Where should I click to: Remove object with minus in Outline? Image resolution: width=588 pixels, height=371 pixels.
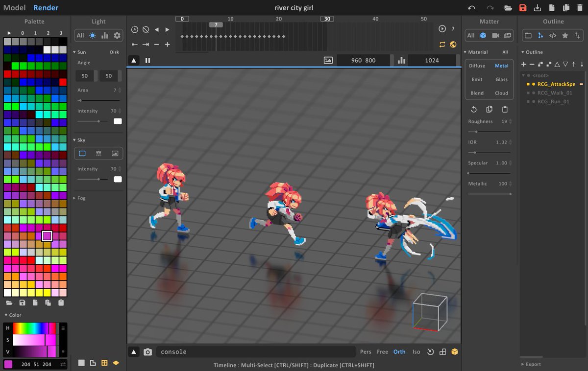532,64
